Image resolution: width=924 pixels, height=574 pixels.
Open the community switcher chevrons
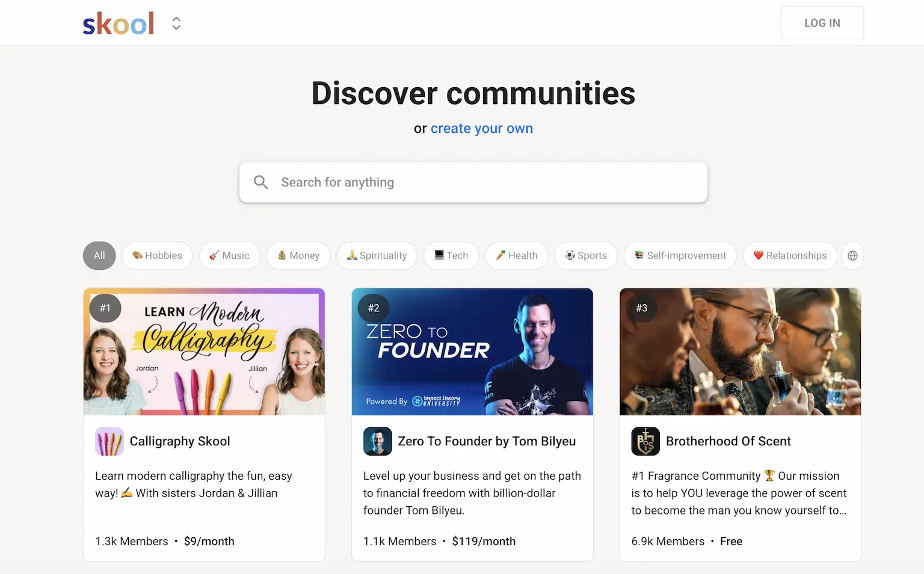(176, 23)
